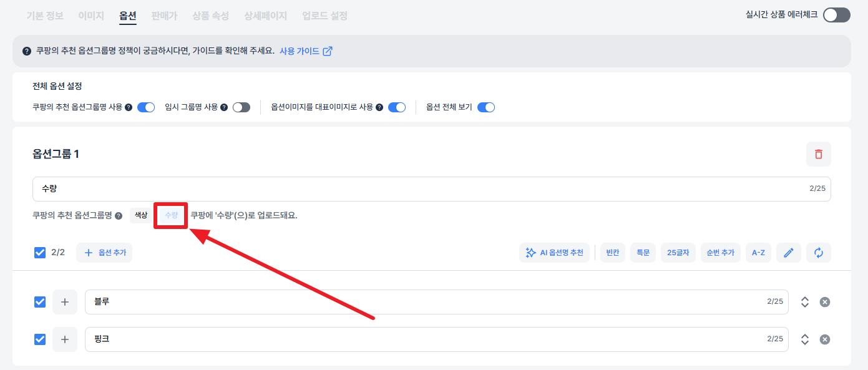Image resolution: width=868 pixels, height=370 pixels.
Task: Uncheck the 블루 option checkbox
Action: tap(40, 302)
